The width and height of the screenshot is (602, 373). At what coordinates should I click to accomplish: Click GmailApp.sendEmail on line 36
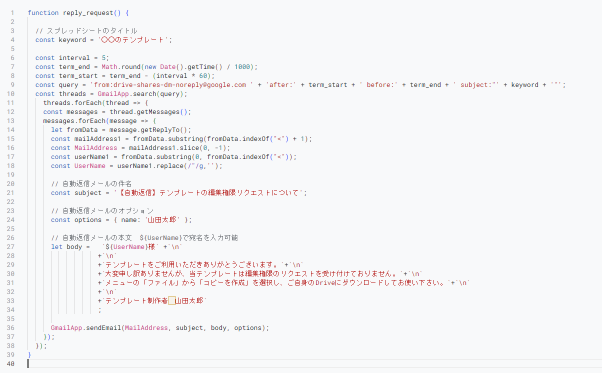(86, 328)
